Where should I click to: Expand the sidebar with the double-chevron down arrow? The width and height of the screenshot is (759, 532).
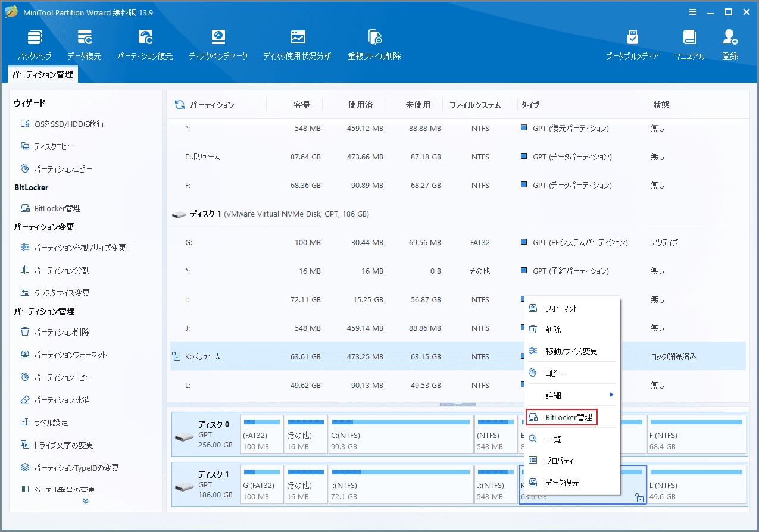coord(86,501)
